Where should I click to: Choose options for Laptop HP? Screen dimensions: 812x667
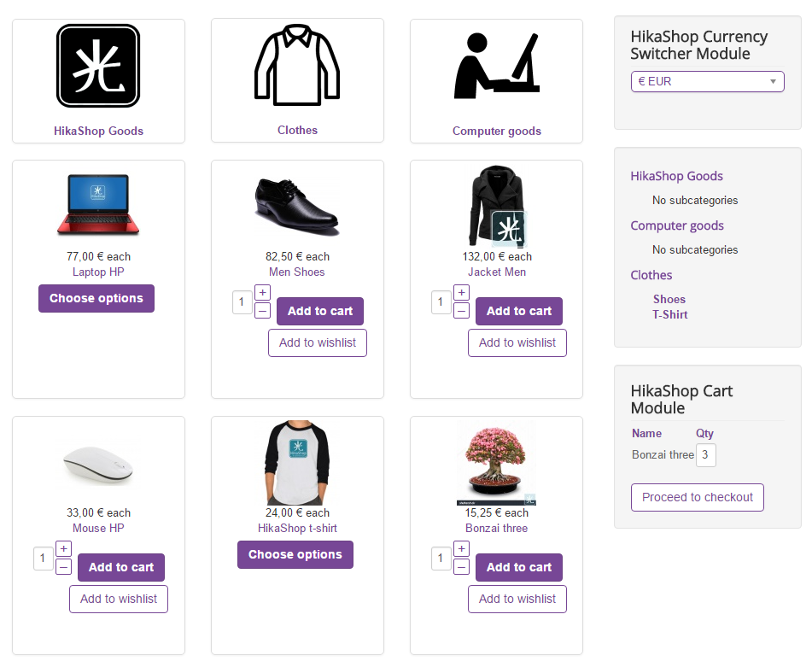click(x=96, y=298)
